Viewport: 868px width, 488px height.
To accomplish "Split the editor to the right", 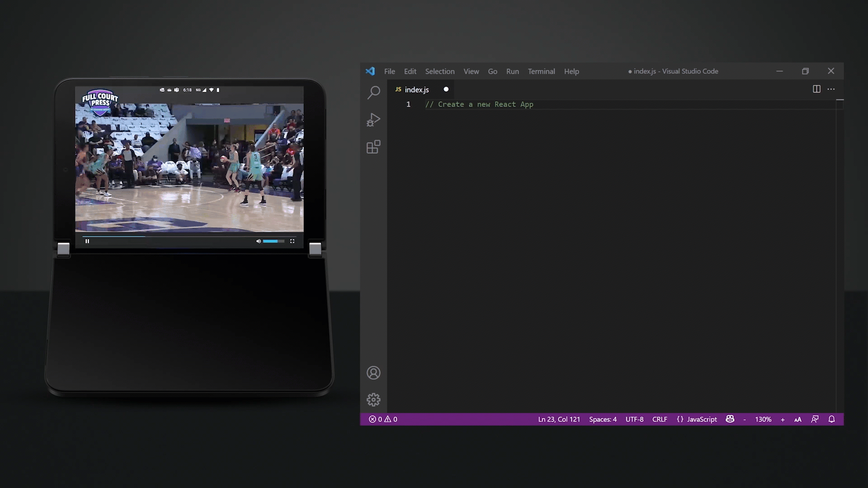I will (x=816, y=89).
